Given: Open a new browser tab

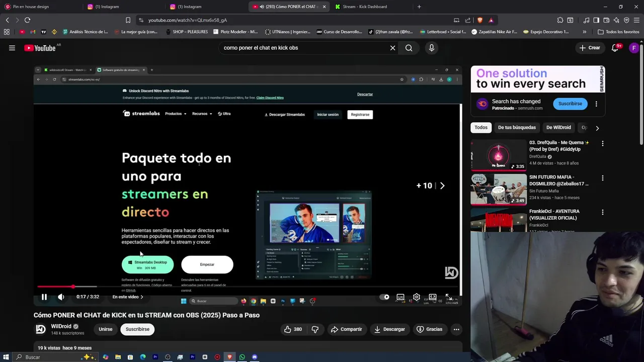Looking at the screenshot, I should [419, 7].
